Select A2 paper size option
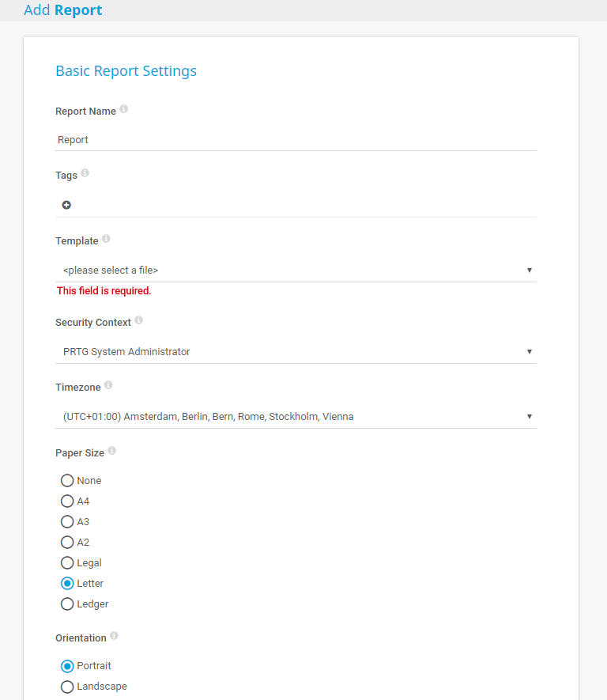The height and width of the screenshot is (700, 607). [67, 542]
